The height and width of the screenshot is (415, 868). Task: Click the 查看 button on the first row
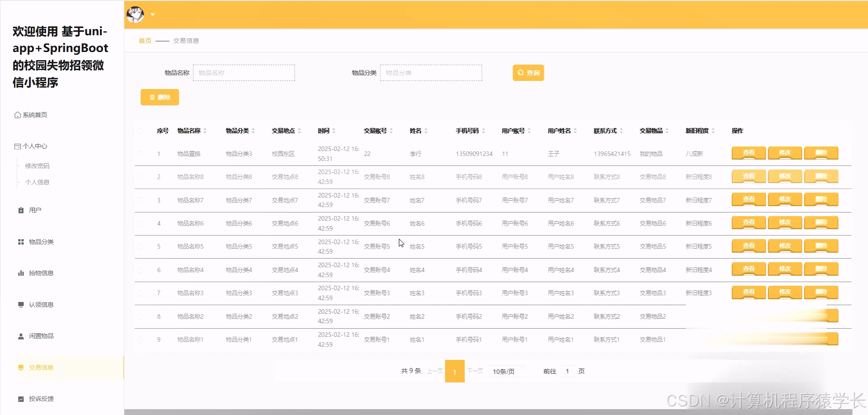pyautogui.click(x=748, y=153)
